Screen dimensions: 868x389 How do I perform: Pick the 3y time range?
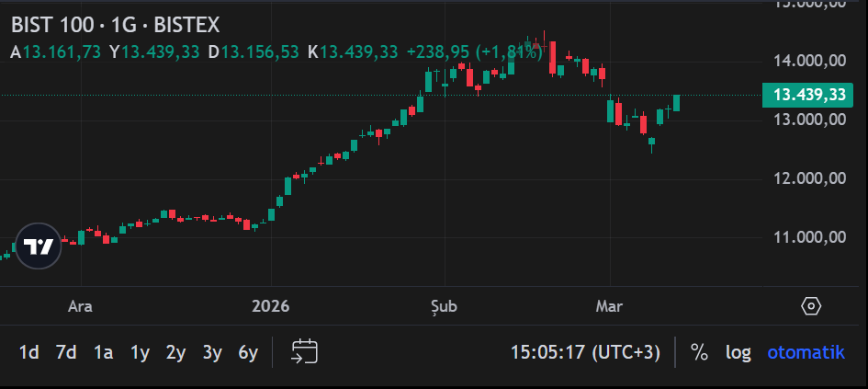(x=212, y=352)
